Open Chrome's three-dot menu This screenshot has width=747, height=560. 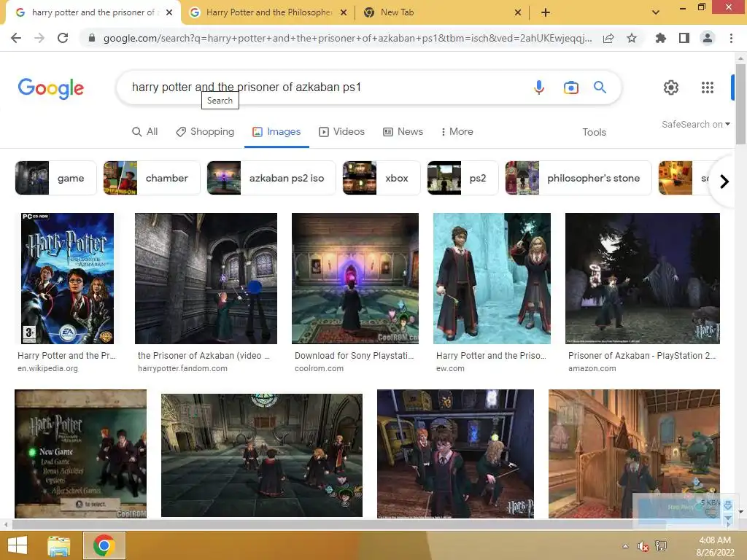(731, 38)
